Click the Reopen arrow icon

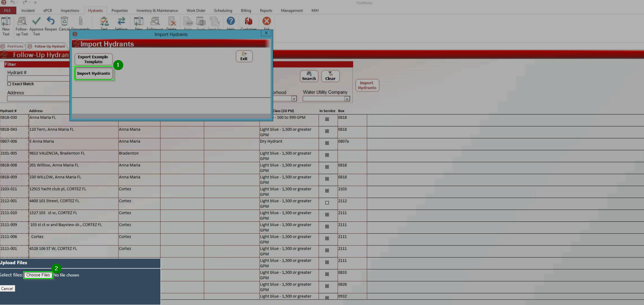51,22
